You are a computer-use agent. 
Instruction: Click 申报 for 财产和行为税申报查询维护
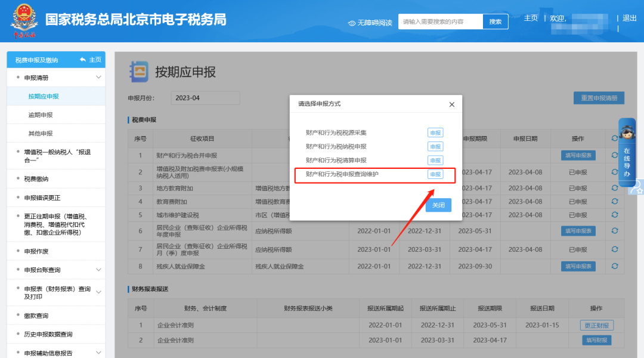click(435, 174)
